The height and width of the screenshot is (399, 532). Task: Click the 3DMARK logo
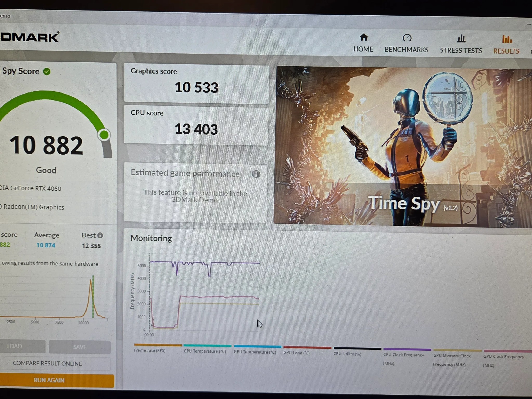[29, 37]
